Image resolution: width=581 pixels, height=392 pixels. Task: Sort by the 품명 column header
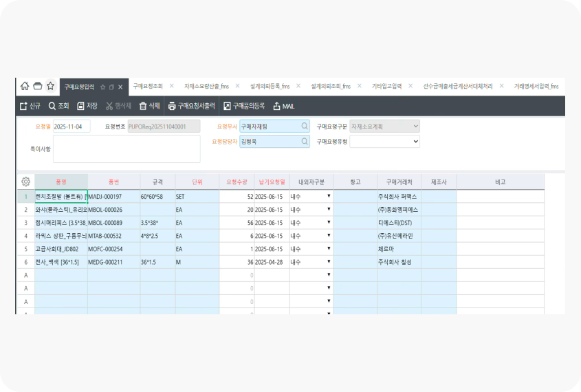(x=61, y=182)
